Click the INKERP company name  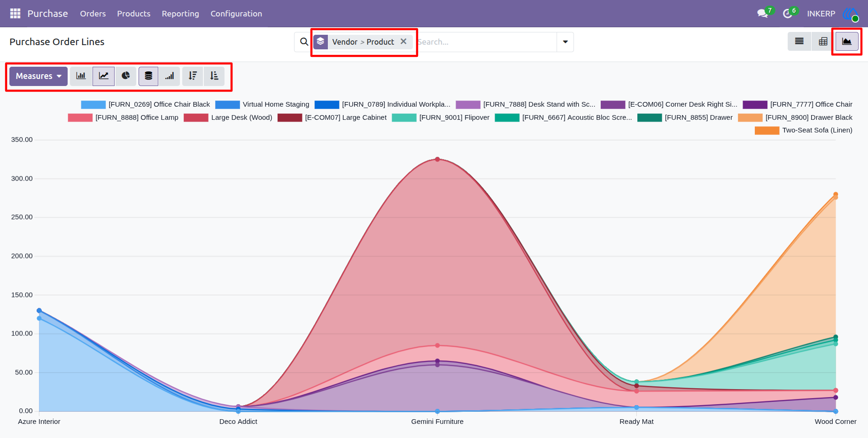tap(821, 14)
